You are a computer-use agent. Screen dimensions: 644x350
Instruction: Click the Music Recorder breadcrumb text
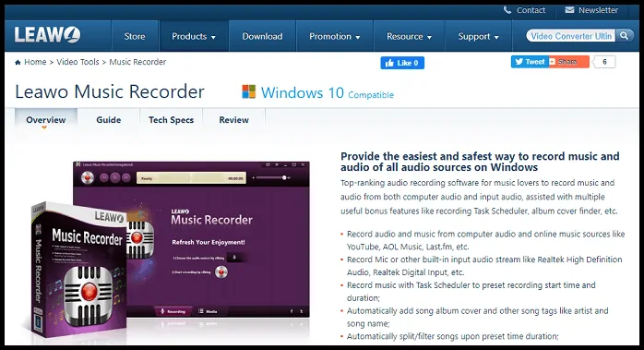pyautogui.click(x=137, y=62)
